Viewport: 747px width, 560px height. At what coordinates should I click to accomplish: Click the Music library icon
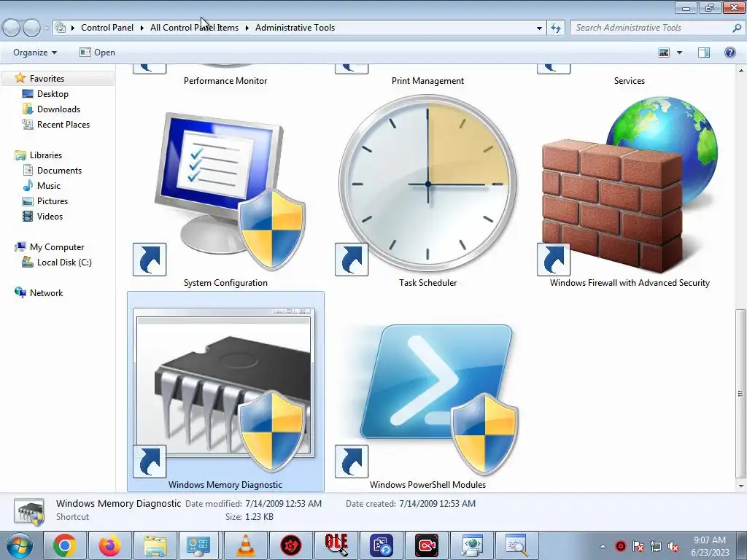click(28, 185)
